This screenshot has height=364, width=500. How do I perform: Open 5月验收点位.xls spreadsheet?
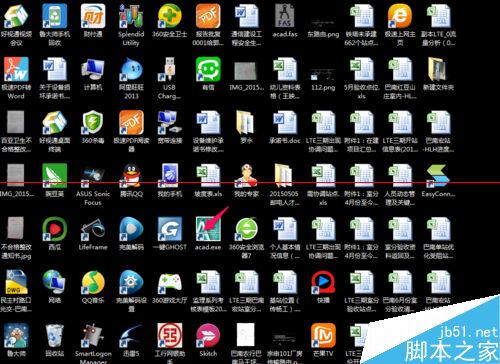(x=361, y=69)
